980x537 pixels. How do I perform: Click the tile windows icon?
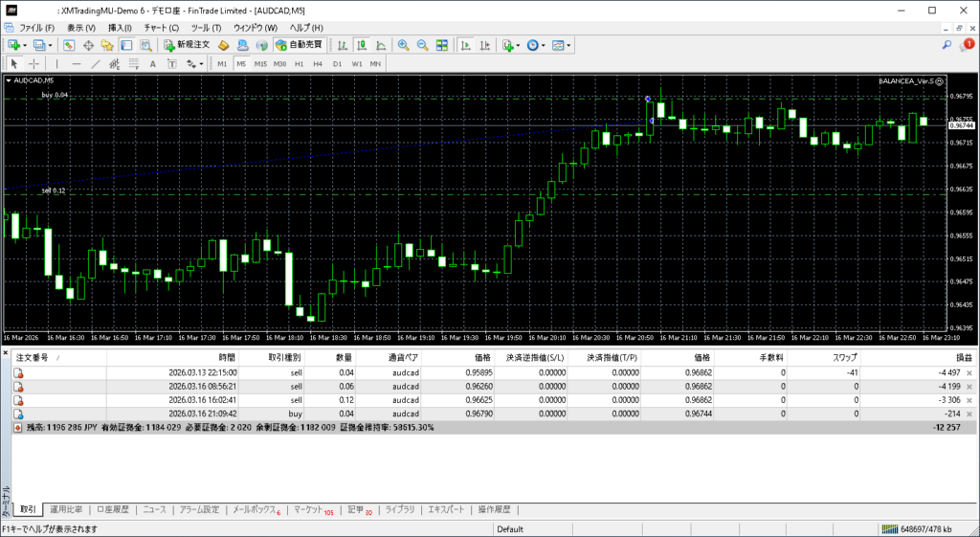click(x=441, y=45)
